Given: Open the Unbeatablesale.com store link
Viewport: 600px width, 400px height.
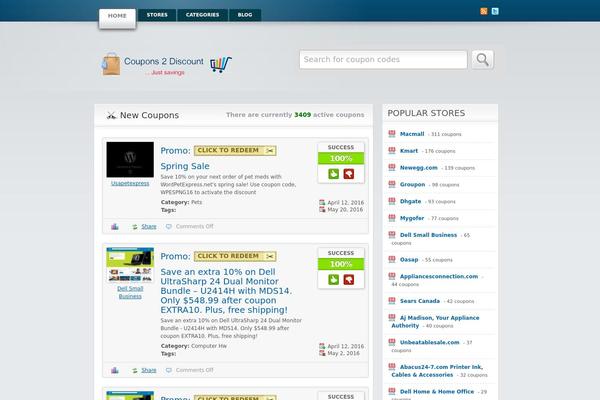Looking at the screenshot, I should click(x=429, y=342).
